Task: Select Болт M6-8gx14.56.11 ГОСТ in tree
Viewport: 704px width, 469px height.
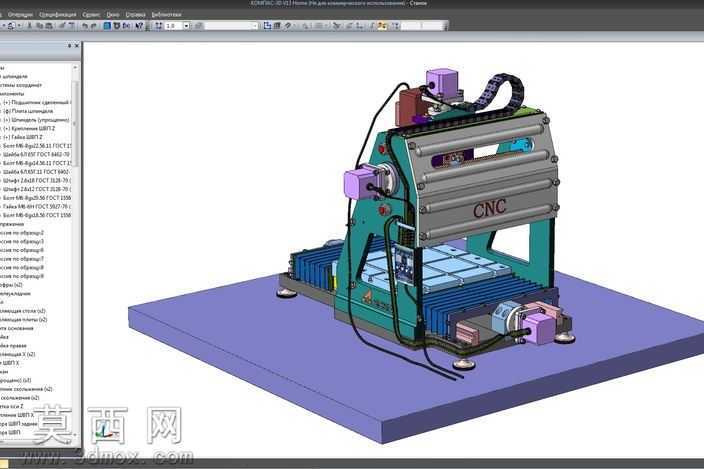Action: pyautogui.click(x=37, y=163)
